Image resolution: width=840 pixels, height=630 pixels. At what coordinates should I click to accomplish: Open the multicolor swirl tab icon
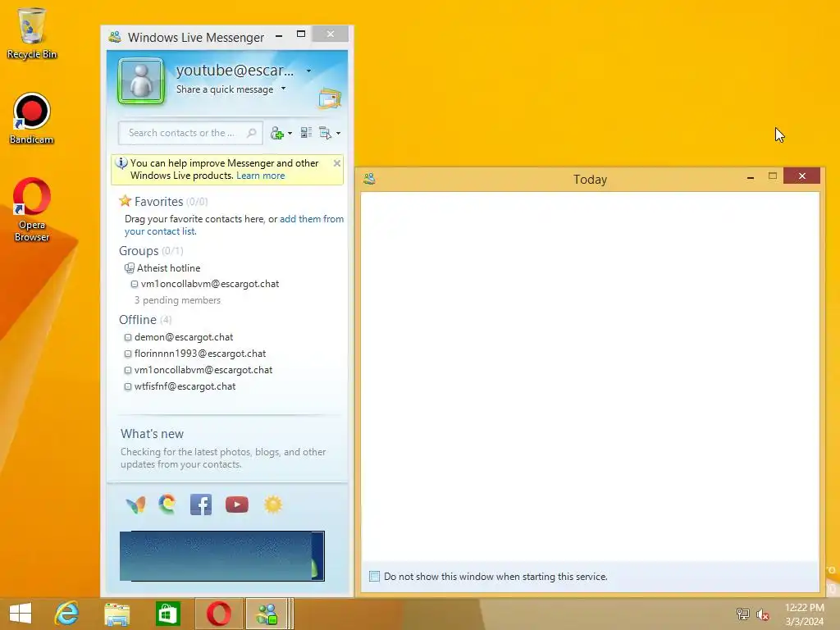click(x=167, y=504)
